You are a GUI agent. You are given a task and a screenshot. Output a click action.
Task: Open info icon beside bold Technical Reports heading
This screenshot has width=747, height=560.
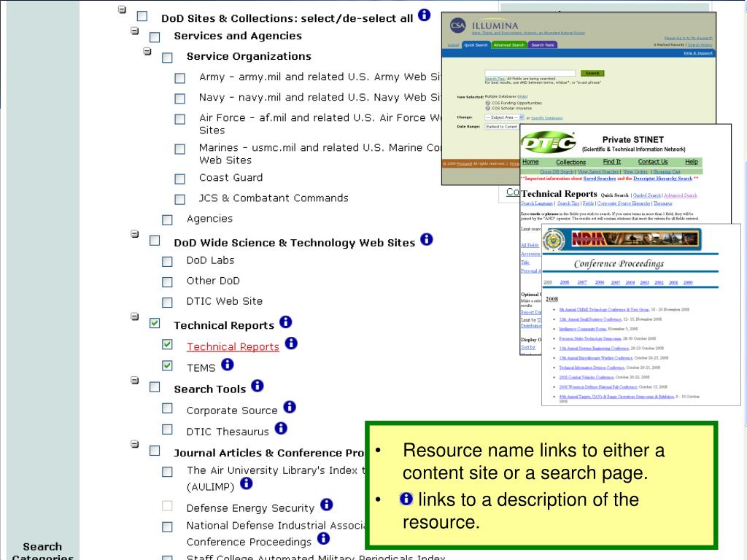(285, 322)
